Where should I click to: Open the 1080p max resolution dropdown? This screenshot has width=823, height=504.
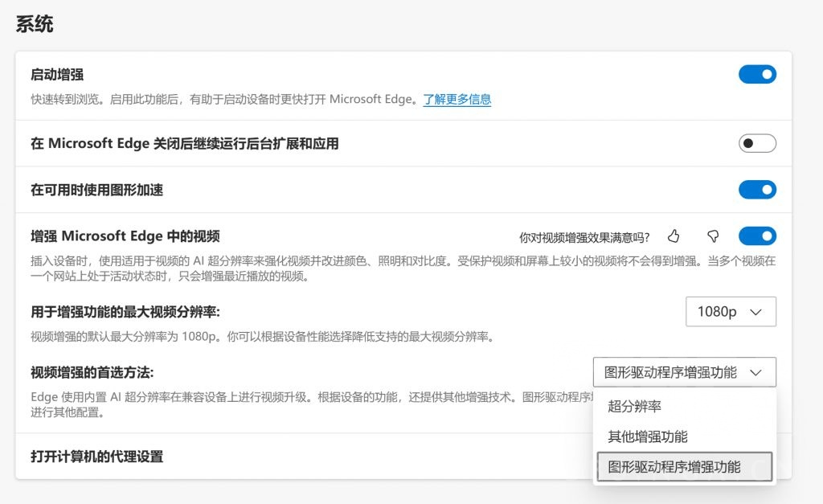(x=731, y=312)
